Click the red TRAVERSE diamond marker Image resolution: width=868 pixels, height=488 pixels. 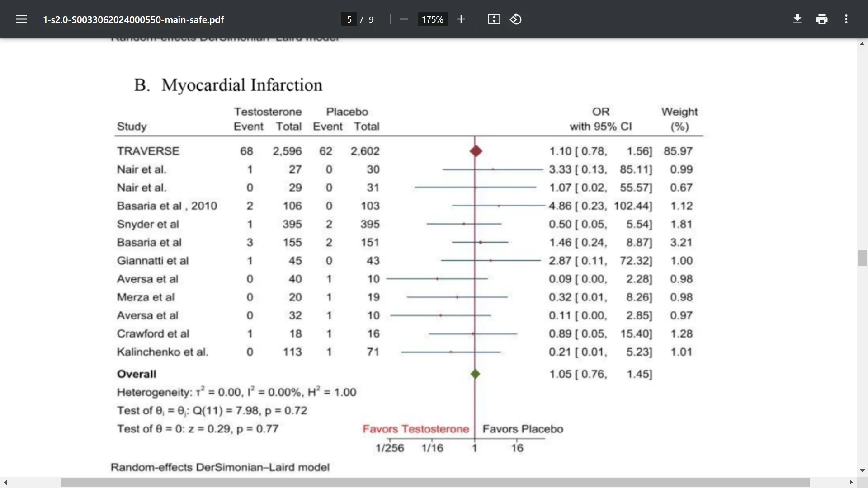click(x=476, y=151)
